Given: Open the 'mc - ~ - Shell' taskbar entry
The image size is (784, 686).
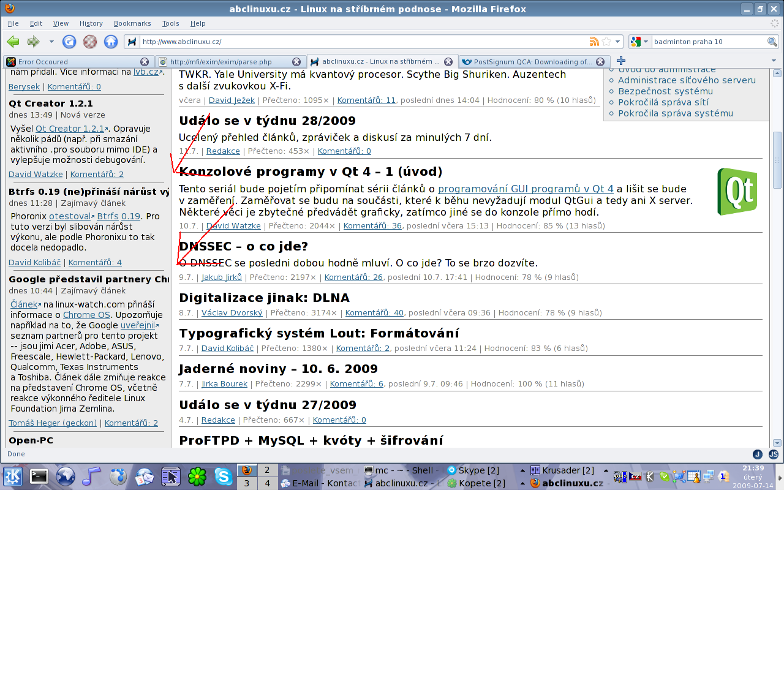Looking at the screenshot, I should [x=402, y=470].
